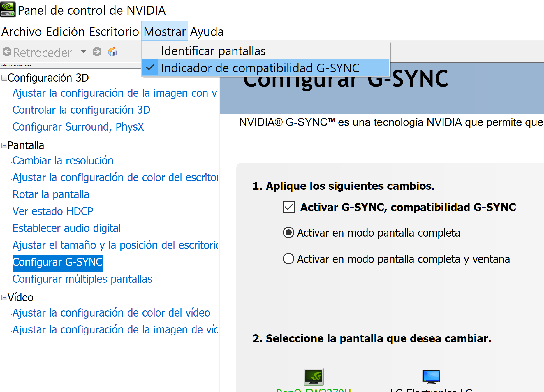Click the Vídeo group label
Viewport: 544px width, 392px height.
click(20, 298)
